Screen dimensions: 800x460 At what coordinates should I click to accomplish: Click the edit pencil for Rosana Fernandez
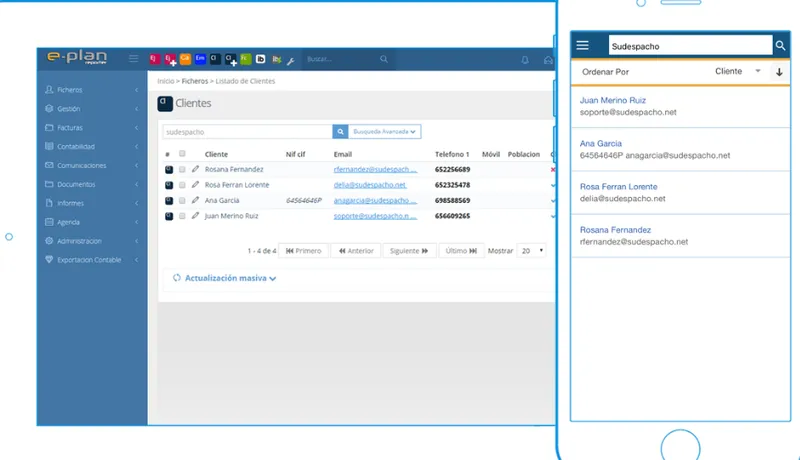(195, 169)
